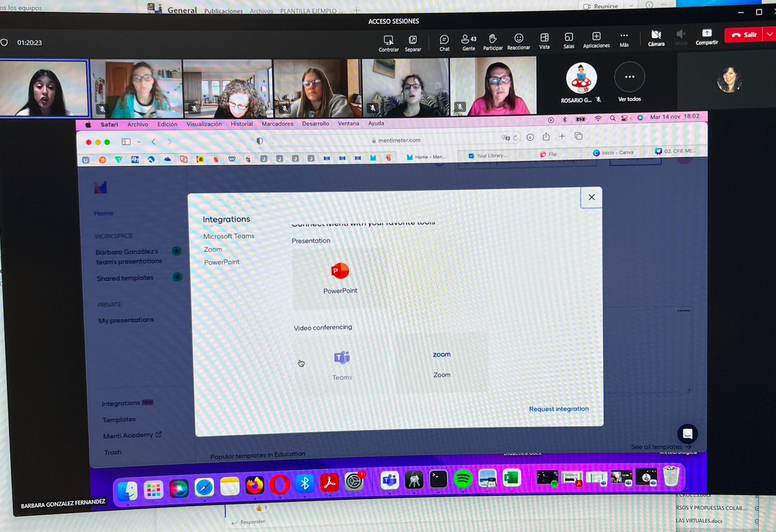Screen dimensions: 776x532
Task: Click the Zoom integration card
Action: pos(442,363)
